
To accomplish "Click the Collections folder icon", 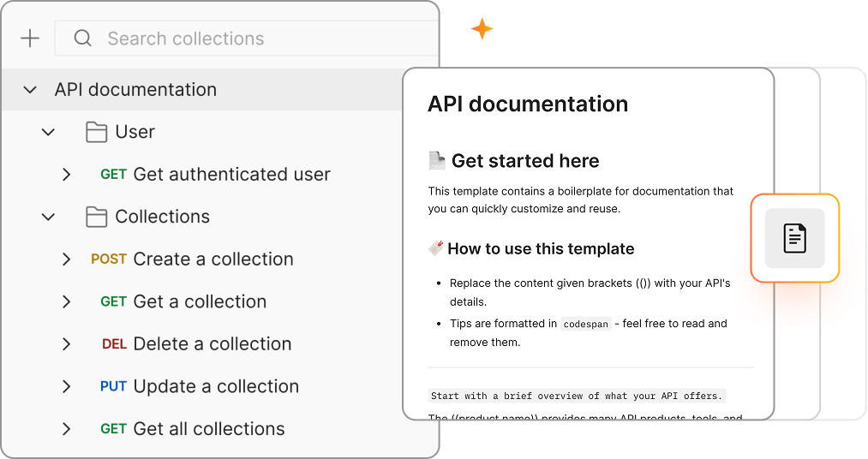I will point(96,217).
